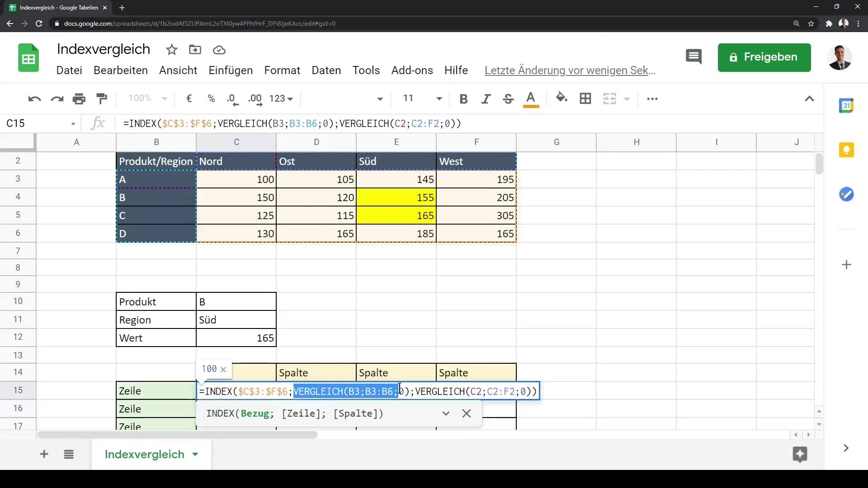The image size is (868, 488).
Task: Open the Google account avatar
Action: (840, 57)
